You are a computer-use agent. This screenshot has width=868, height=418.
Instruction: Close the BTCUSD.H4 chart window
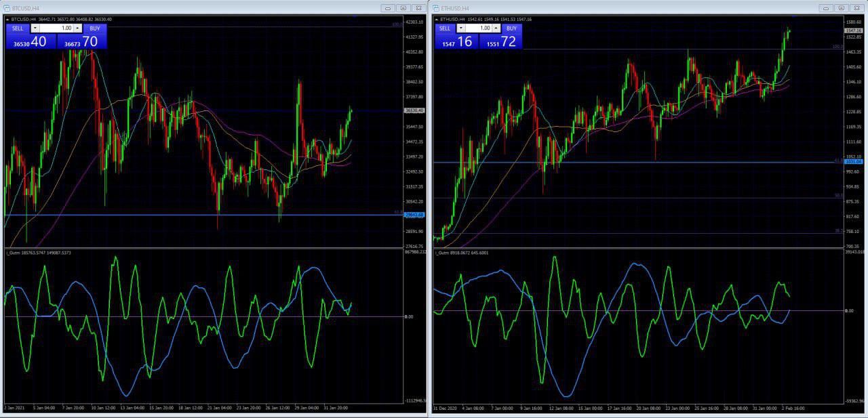coord(418,7)
